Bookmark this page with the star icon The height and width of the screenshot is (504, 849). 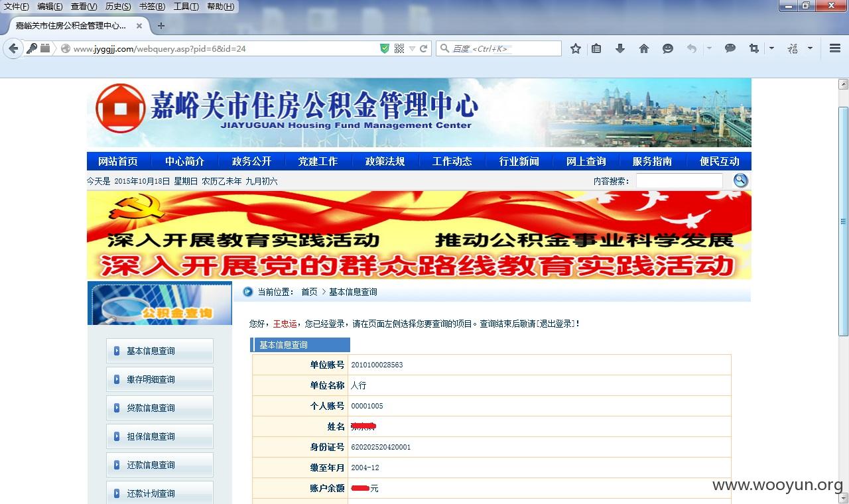576,48
